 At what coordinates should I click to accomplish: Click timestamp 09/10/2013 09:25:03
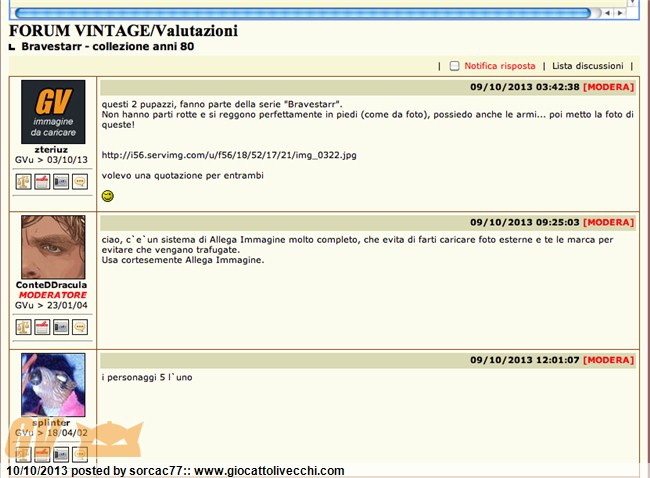pos(525,222)
